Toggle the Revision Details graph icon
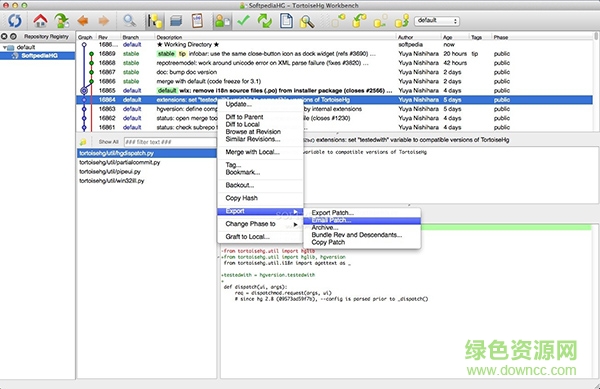 [155, 21]
